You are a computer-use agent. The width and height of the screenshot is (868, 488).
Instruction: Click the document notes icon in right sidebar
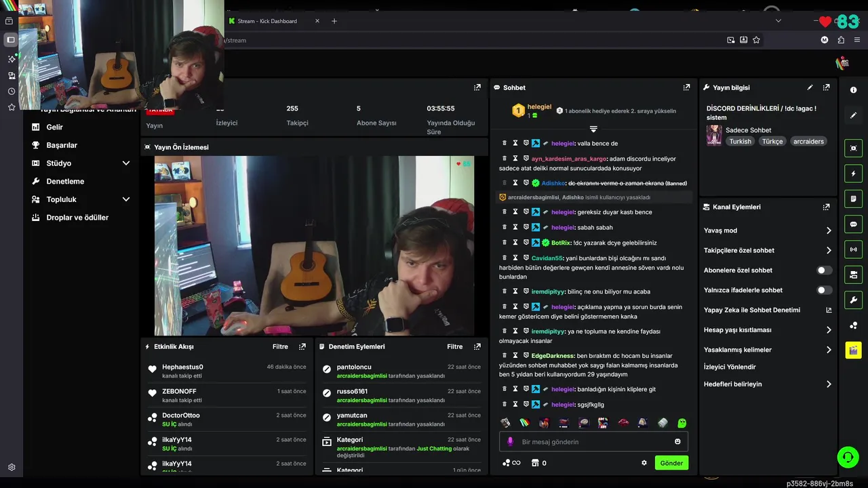(853, 199)
